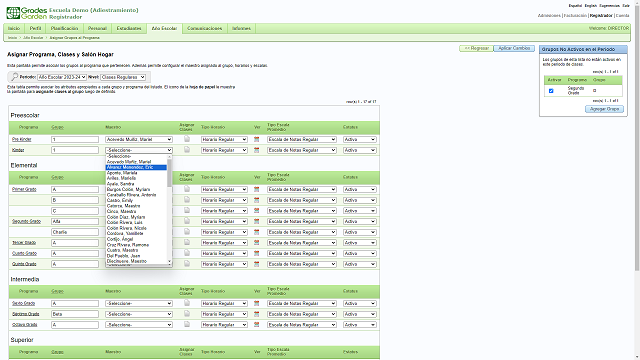Open the Personal tab
This screenshot has width=640, height=360.
(x=97, y=29)
